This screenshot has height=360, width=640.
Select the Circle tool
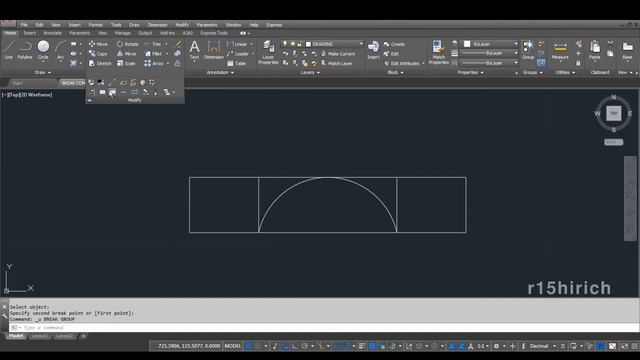43,50
